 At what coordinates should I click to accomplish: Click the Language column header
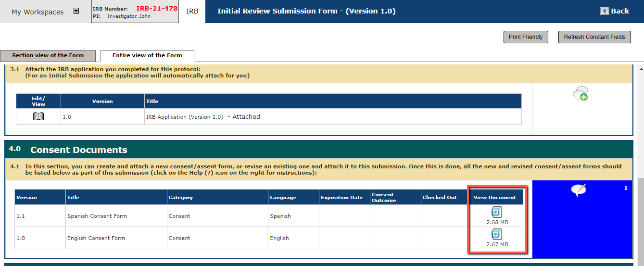[293, 197]
